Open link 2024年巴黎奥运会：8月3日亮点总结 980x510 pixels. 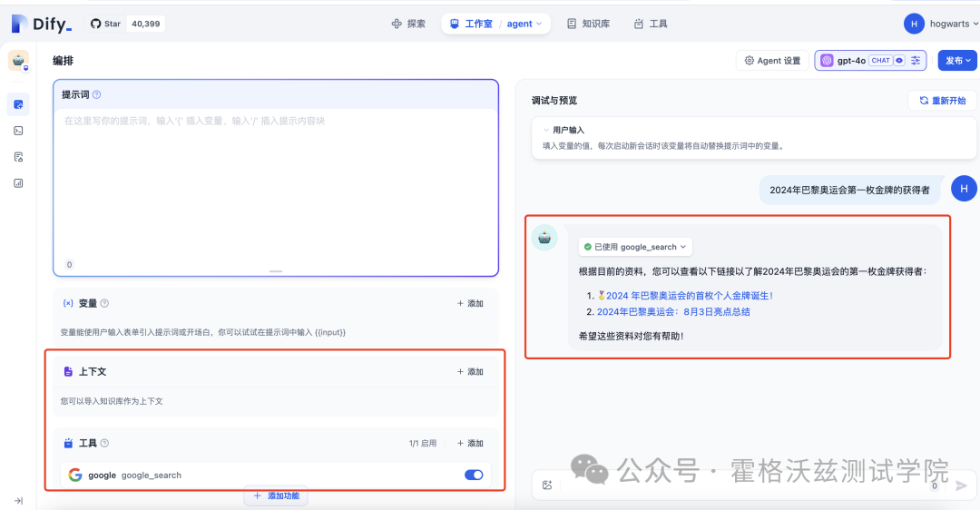[673, 312]
